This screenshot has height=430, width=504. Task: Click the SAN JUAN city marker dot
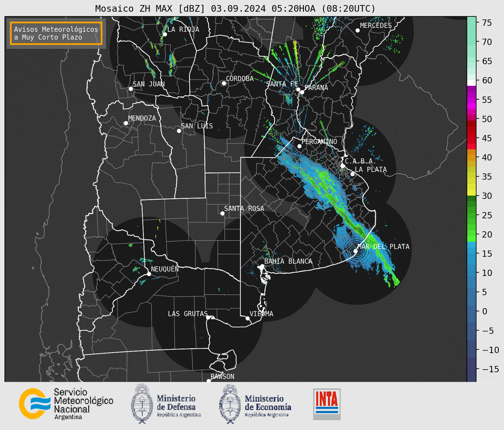click(131, 89)
